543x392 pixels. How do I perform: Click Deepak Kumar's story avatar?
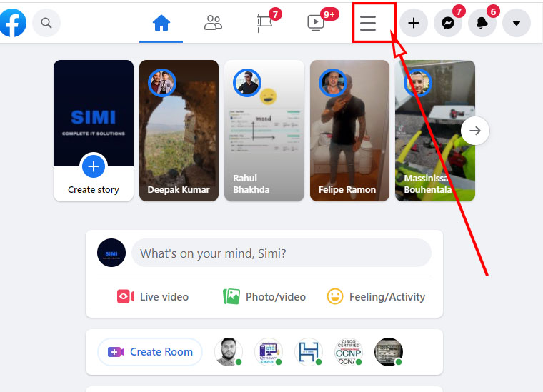(162, 83)
